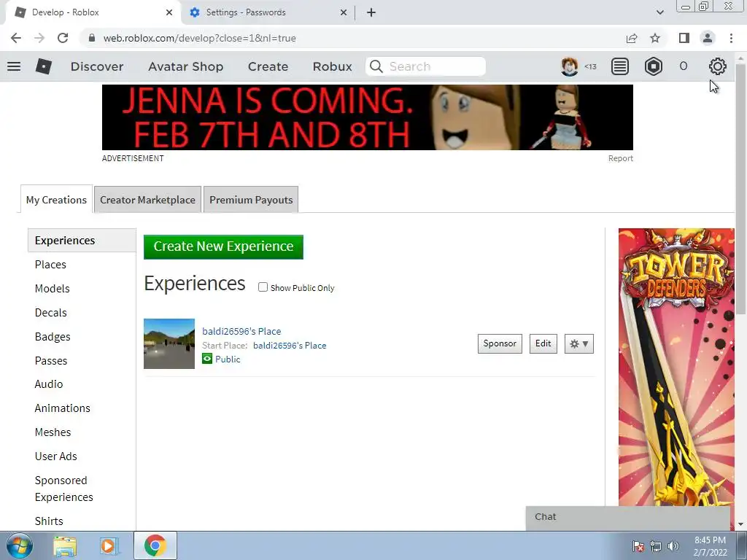Open network tray icon
The image size is (747, 560).
click(656, 546)
